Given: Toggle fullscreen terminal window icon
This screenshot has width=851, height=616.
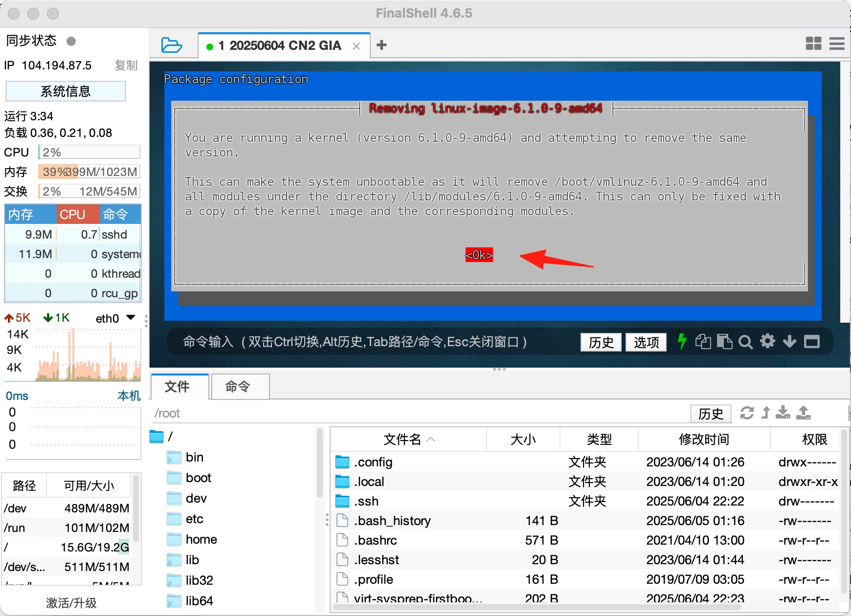Looking at the screenshot, I should [x=812, y=341].
